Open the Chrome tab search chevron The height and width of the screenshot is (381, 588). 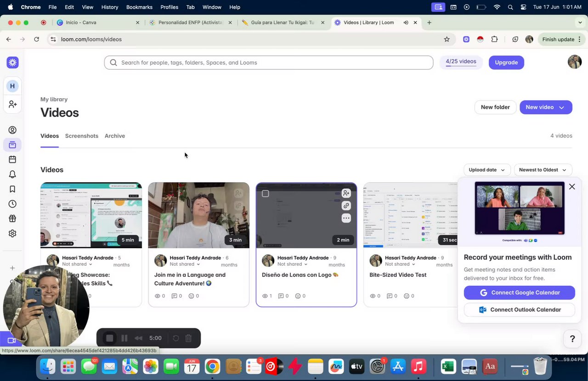click(580, 22)
